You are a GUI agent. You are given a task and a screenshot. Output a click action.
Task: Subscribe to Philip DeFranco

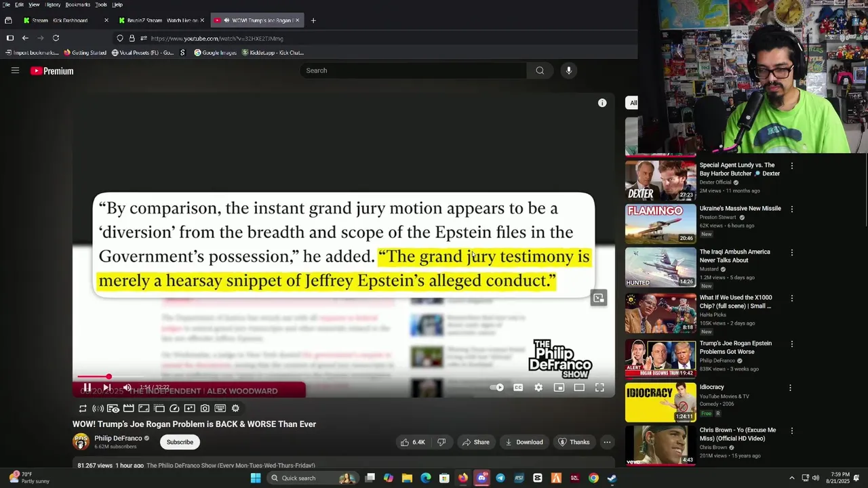pyautogui.click(x=180, y=442)
